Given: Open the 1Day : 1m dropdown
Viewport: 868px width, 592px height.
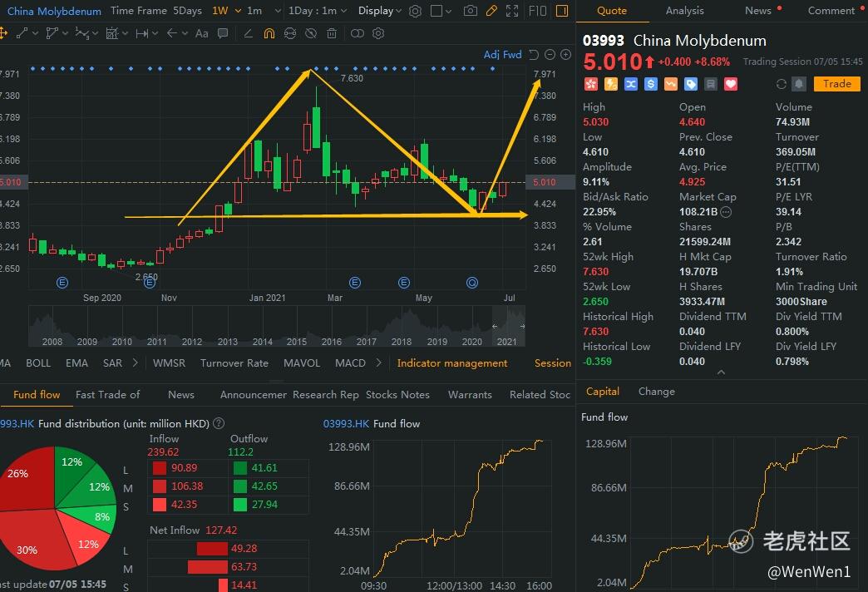Looking at the screenshot, I should [318, 11].
